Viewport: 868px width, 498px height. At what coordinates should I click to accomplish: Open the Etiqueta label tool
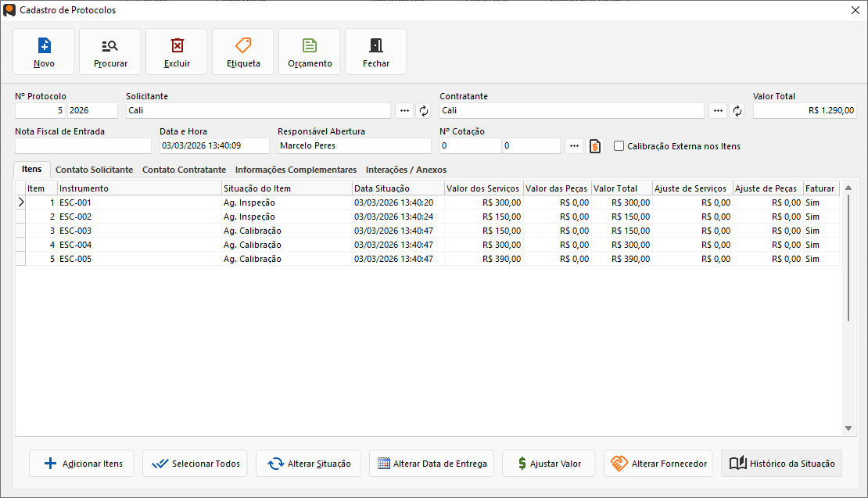243,45
